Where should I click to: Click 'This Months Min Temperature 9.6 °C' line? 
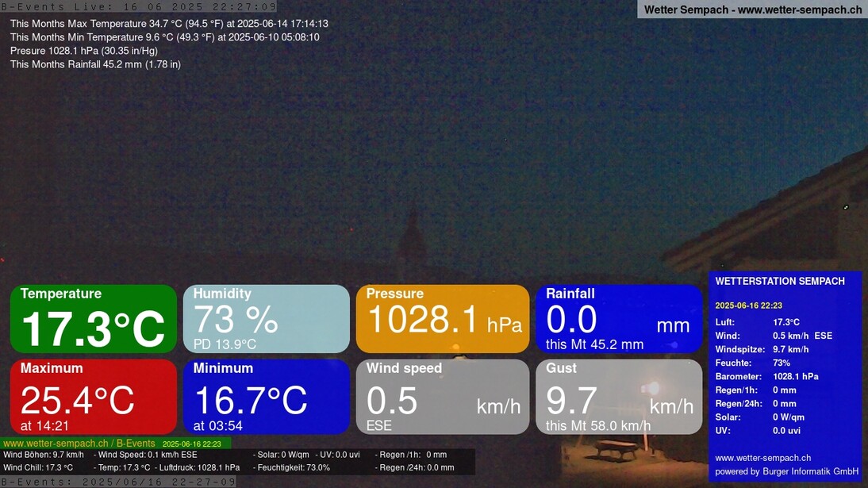point(164,37)
